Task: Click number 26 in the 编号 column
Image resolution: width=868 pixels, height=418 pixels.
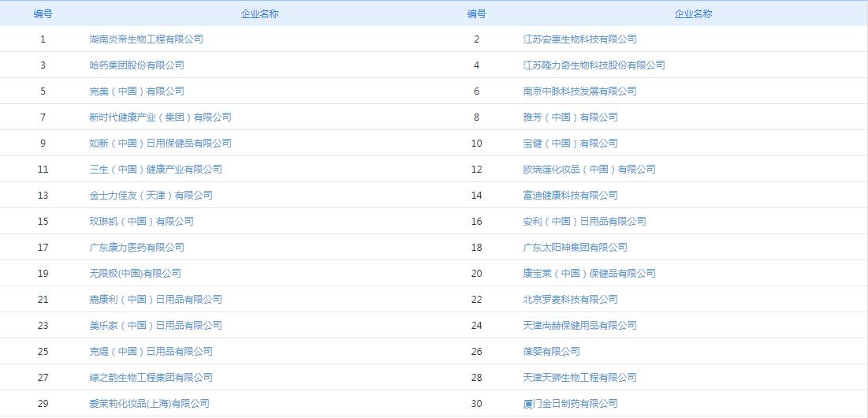Action: coord(477,352)
